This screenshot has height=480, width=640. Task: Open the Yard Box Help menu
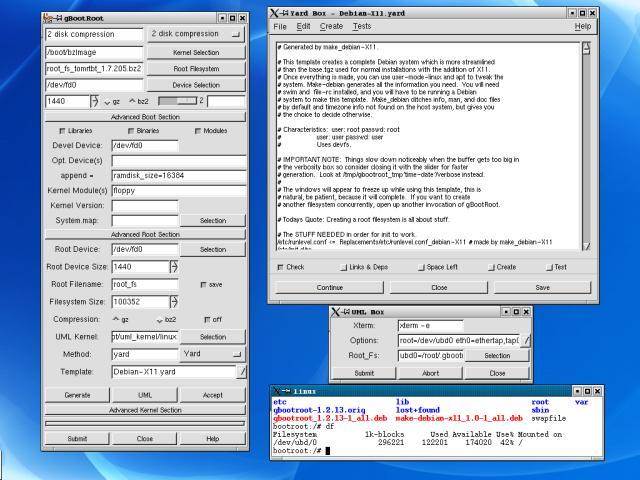583,27
